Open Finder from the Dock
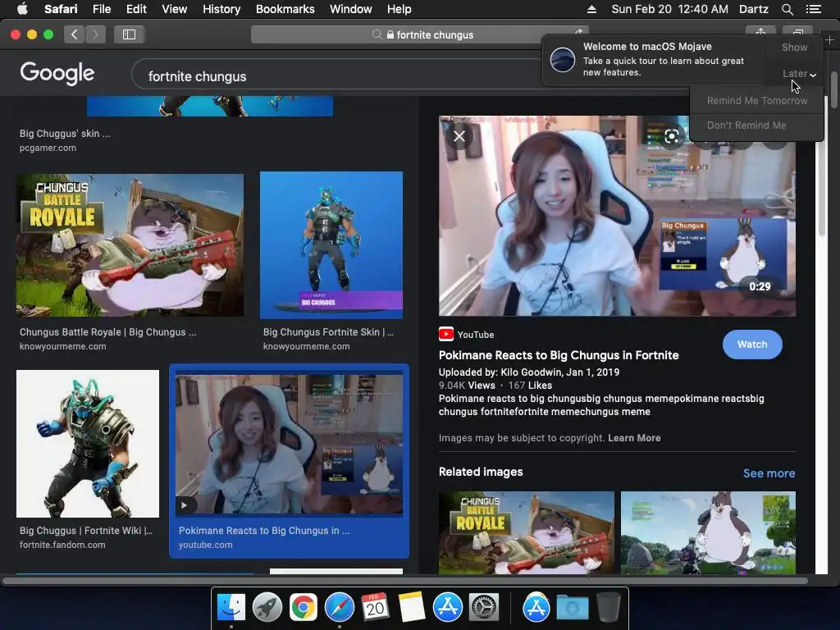 coord(231,608)
